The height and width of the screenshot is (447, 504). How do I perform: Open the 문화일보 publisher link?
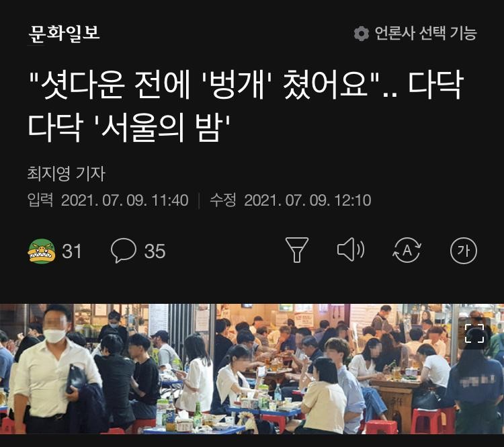click(64, 33)
